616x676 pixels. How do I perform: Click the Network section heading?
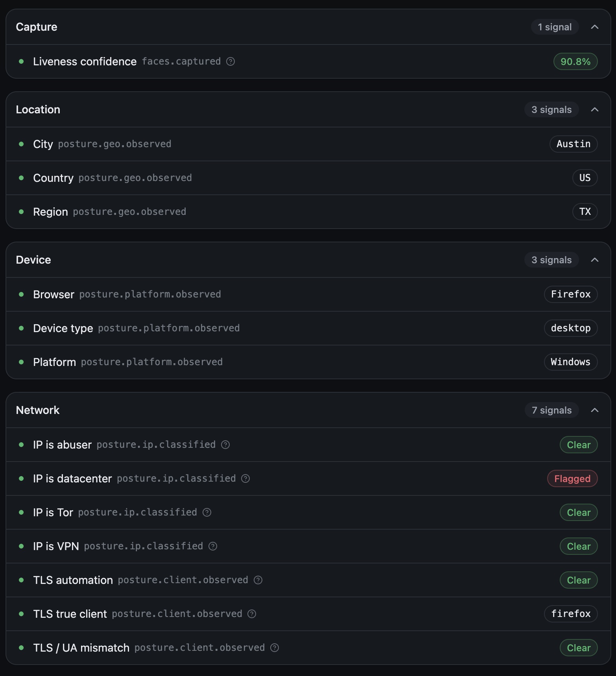38,410
